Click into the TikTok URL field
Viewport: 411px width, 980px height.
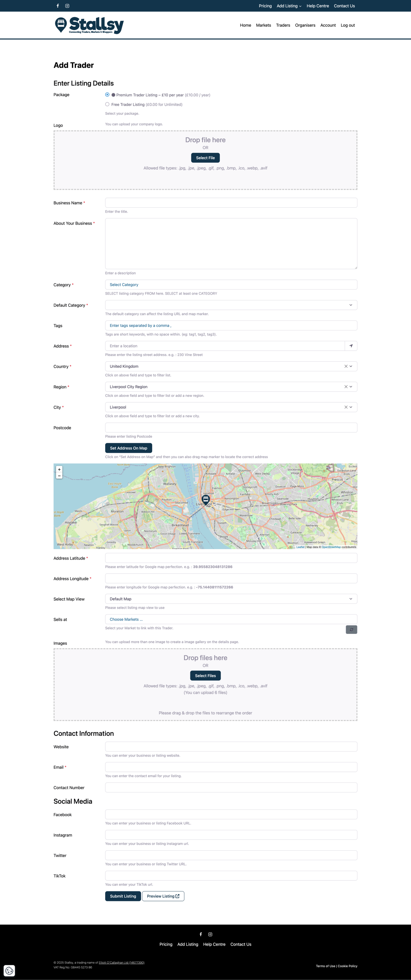click(231, 876)
